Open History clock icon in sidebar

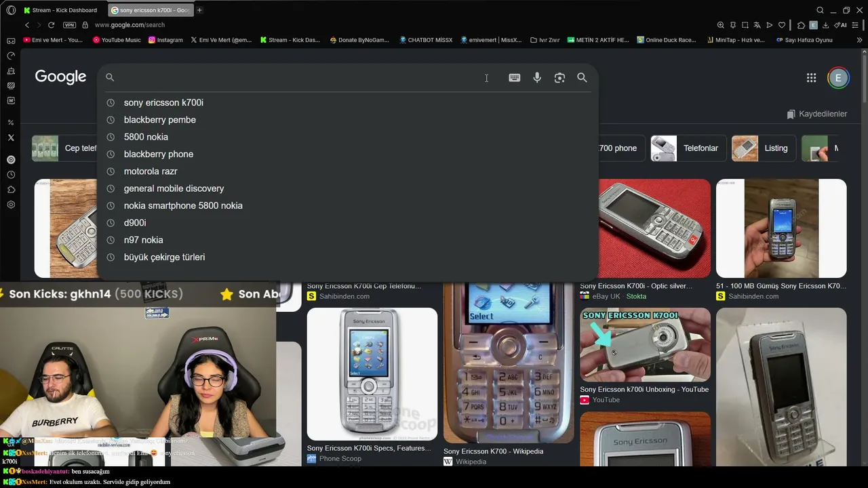click(11, 175)
